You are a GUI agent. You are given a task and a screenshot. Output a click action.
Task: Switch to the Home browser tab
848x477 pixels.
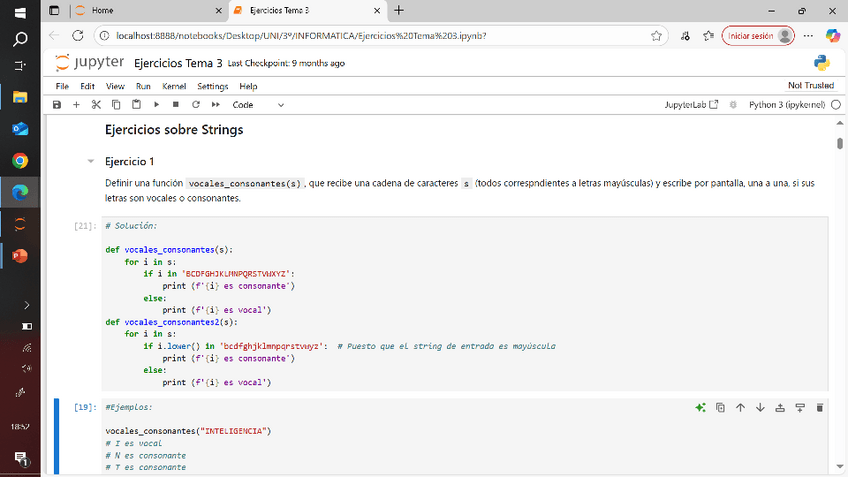pyautogui.click(x=102, y=10)
